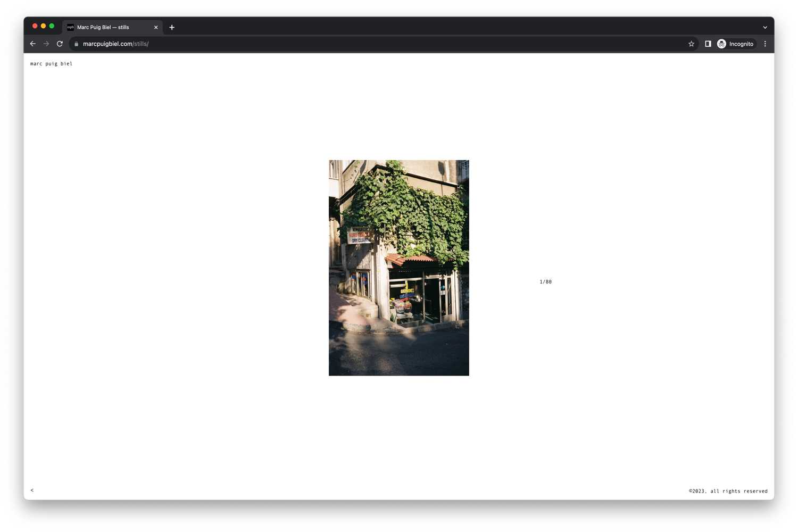
Task: Click the copyright 2023 text
Action: point(727,491)
